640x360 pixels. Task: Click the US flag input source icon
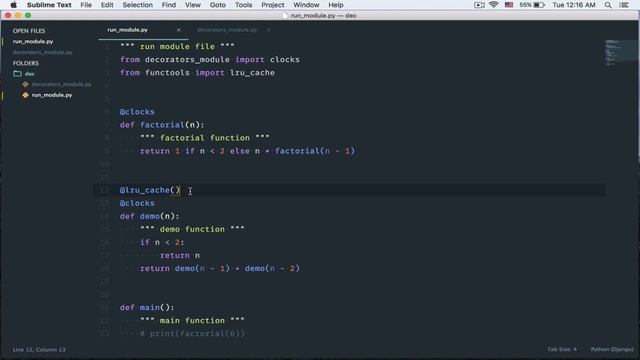point(509,5)
